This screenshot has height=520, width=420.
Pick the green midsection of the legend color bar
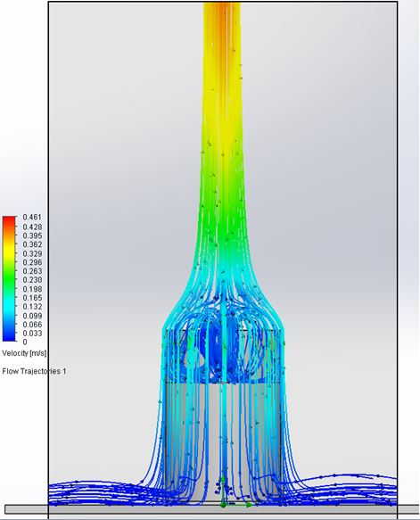coord(9,277)
